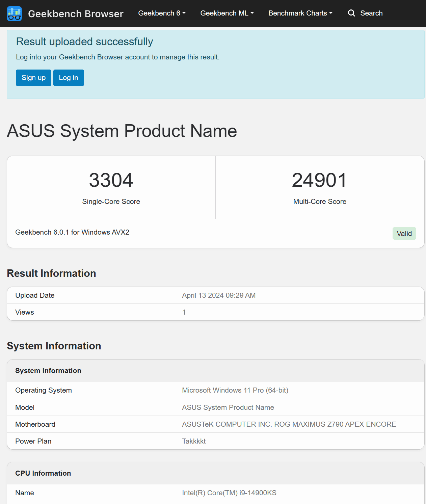Expand the Benchmark Charts dropdown
426x504 pixels.
click(x=300, y=13)
